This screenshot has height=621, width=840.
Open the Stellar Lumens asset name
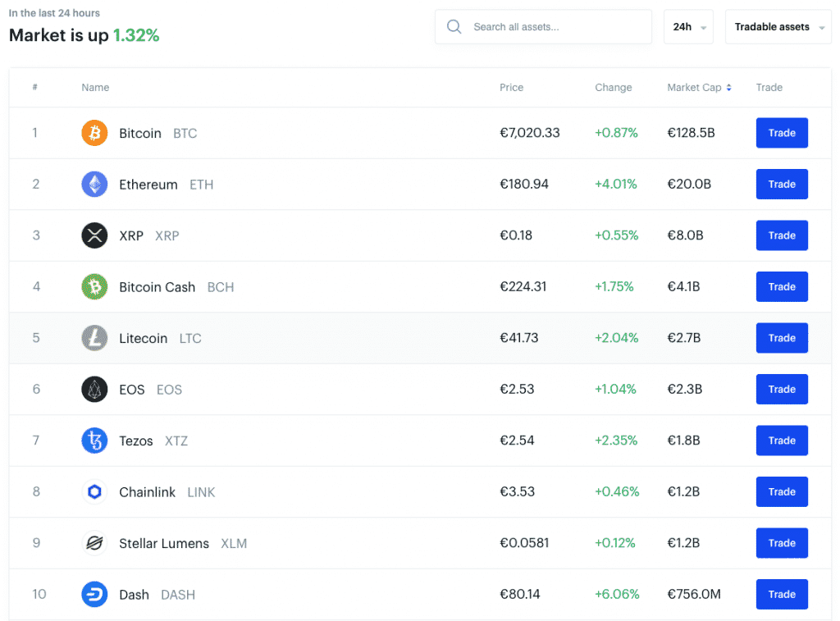point(164,544)
